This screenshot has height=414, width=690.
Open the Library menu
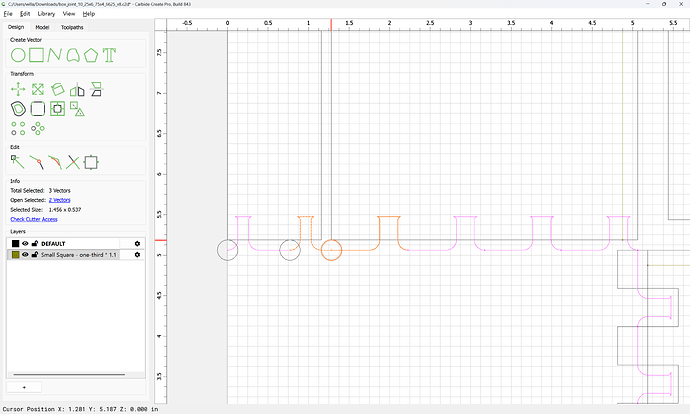point(46,14)
